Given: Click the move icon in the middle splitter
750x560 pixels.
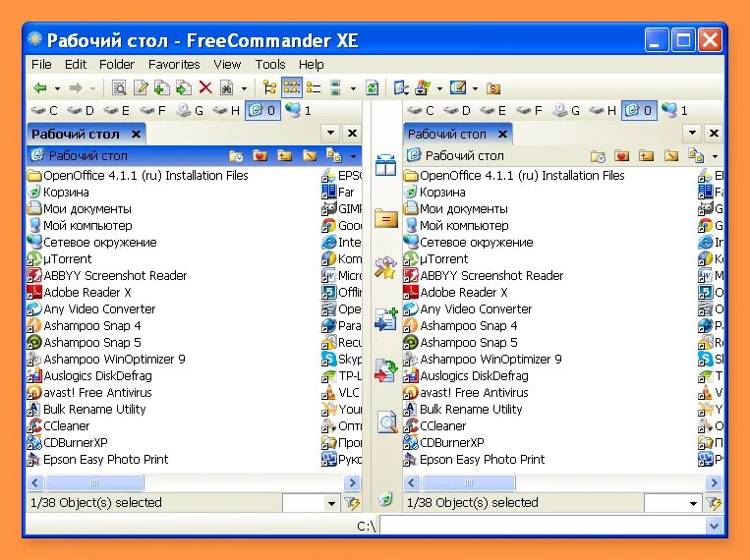Looking at the screenshot, I should pos(386,370).
